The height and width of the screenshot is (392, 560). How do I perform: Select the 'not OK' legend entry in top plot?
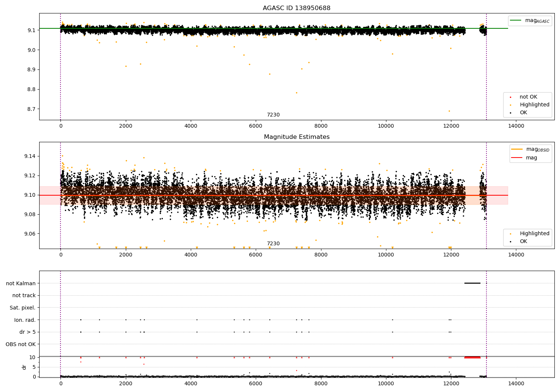tap(528, 97)
